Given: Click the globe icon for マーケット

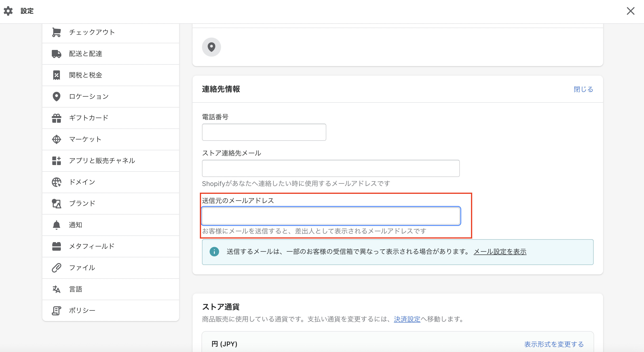Looking at the screenshot, I should (57, 139).
